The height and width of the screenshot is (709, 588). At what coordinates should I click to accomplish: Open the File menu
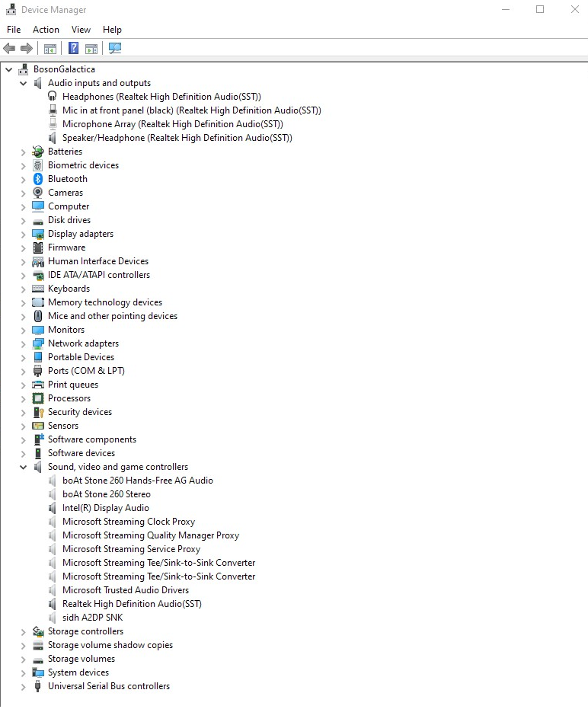coord(14,30)
